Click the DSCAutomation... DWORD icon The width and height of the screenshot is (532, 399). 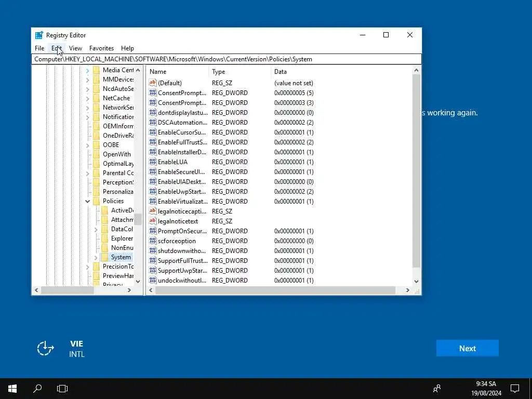tap(153, 122)
